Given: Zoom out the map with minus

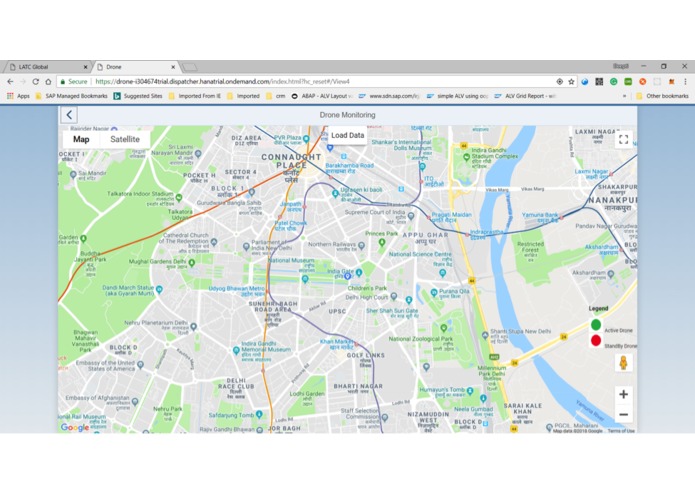Looking at the screenshot, I should [623, 415].
